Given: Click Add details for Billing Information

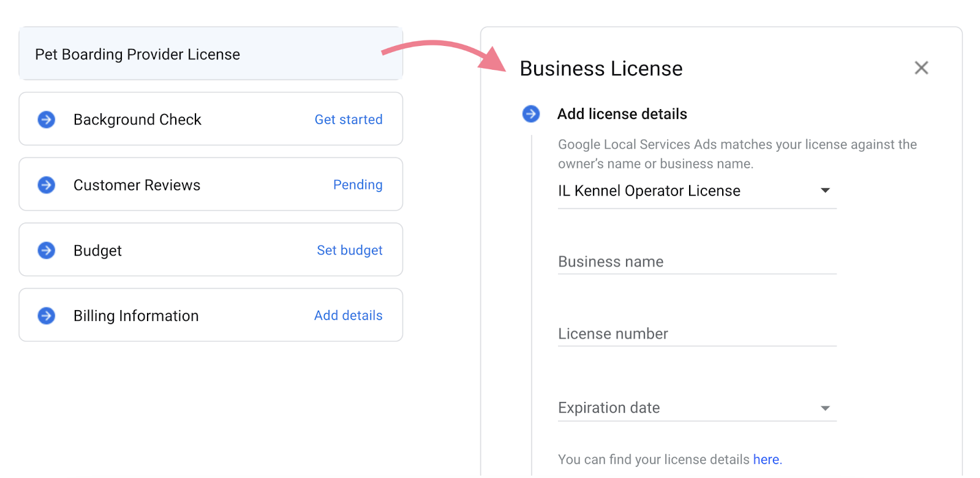Looking at the screenshot, I should pos(349,316).
